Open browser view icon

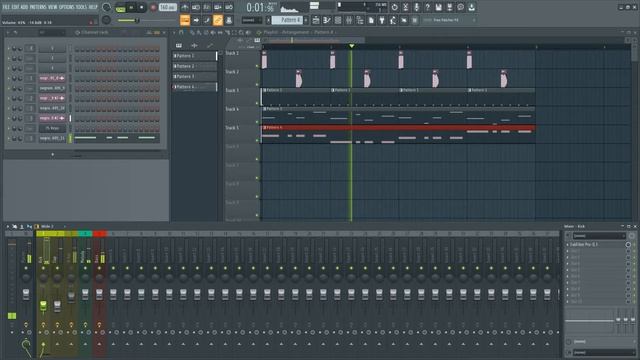[x=360, y=20]
